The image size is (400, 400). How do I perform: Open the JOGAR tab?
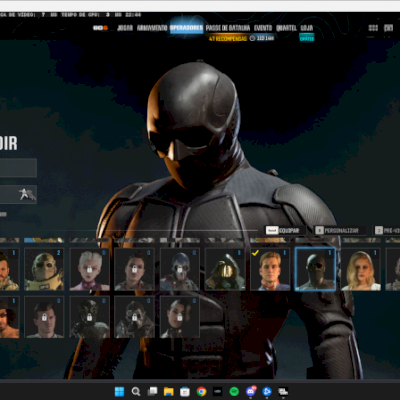tap(125, 28)
